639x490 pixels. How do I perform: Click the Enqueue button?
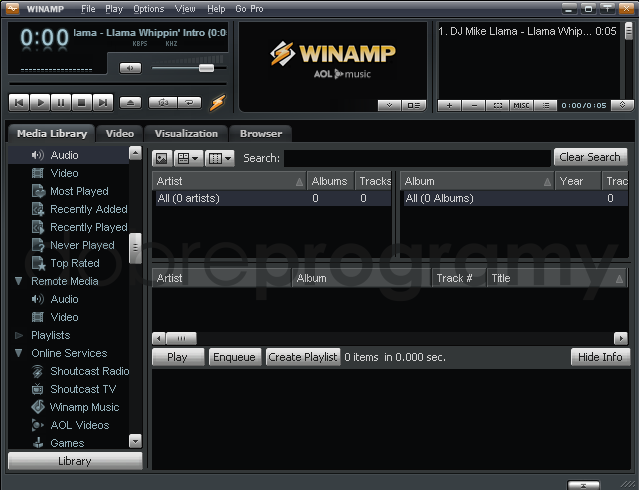(x=234, y=357)
